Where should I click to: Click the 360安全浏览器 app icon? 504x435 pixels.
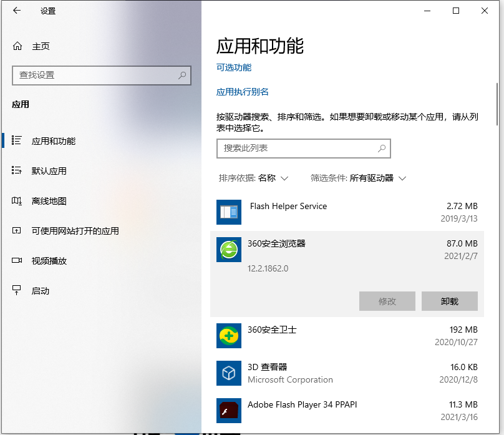tap(228, 249)
